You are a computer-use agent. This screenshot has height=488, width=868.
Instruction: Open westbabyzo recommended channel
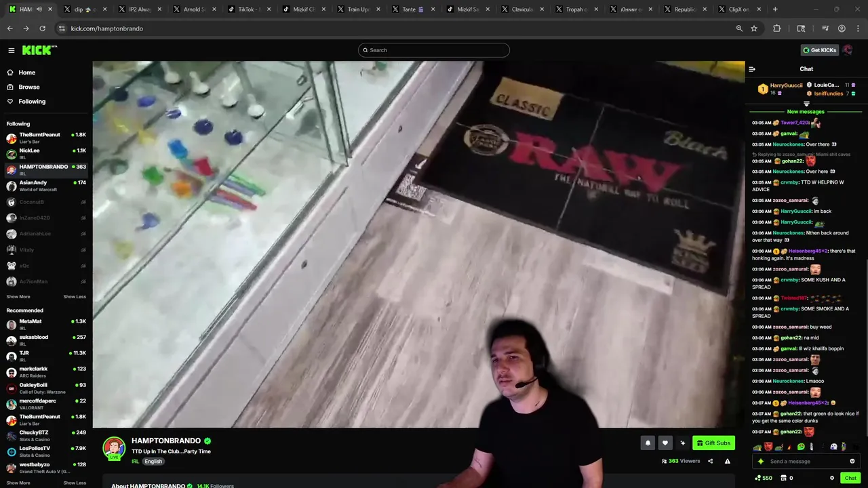tap(46, 467)
